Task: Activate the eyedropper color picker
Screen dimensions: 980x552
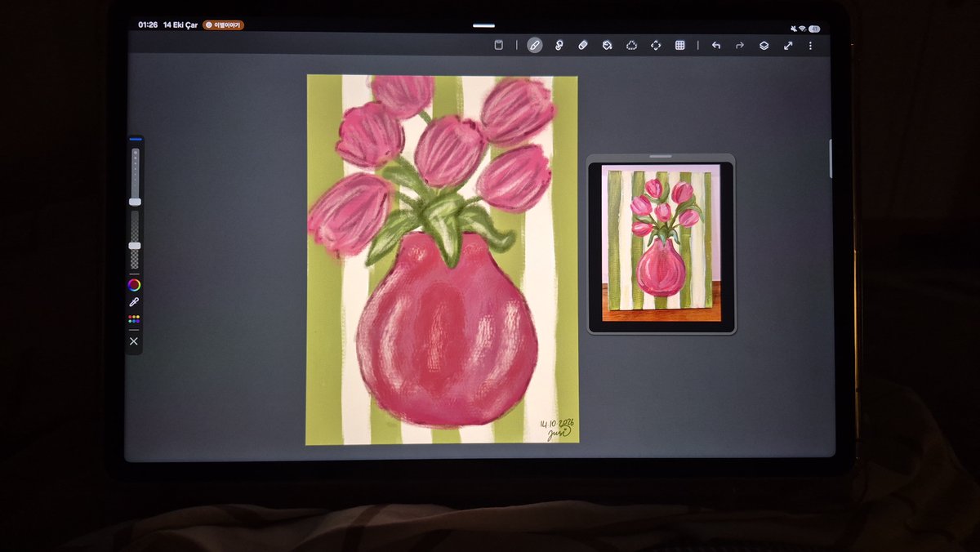Action: coord(134,302)
